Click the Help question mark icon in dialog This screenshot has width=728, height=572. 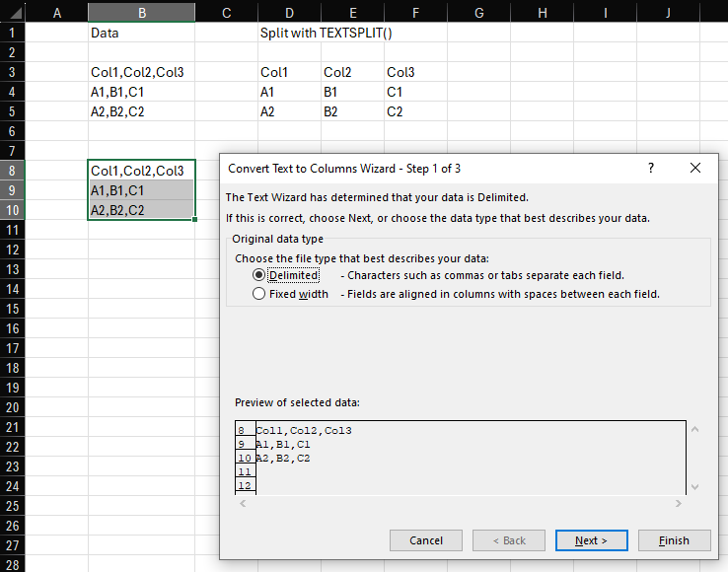coord(650,168)
